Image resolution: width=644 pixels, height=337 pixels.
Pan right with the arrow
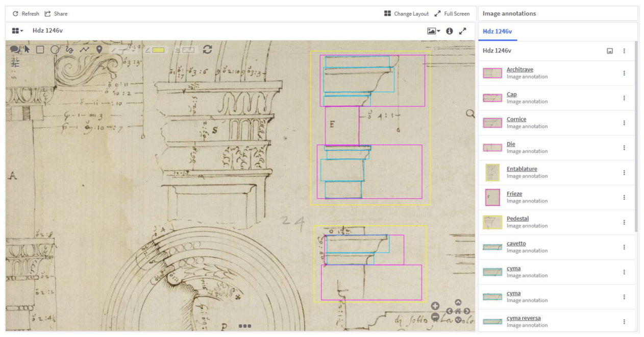pyautogui.click(x=467, y=311)
